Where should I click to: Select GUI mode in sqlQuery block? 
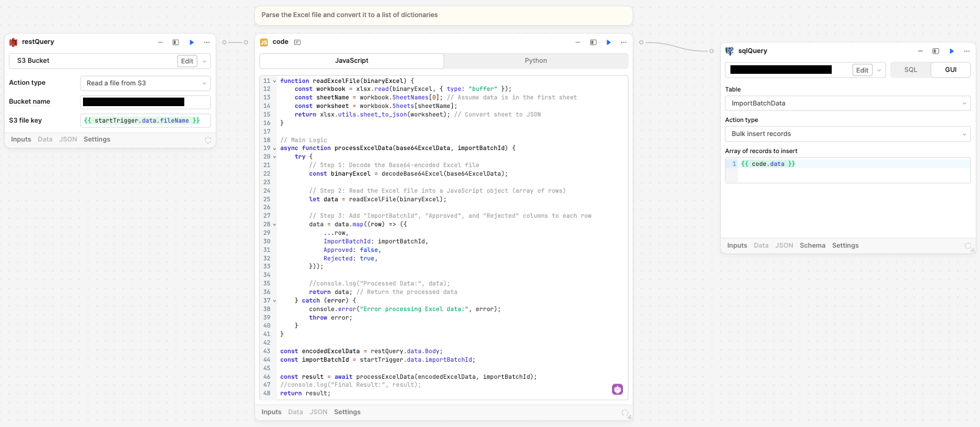pos(950,70)
